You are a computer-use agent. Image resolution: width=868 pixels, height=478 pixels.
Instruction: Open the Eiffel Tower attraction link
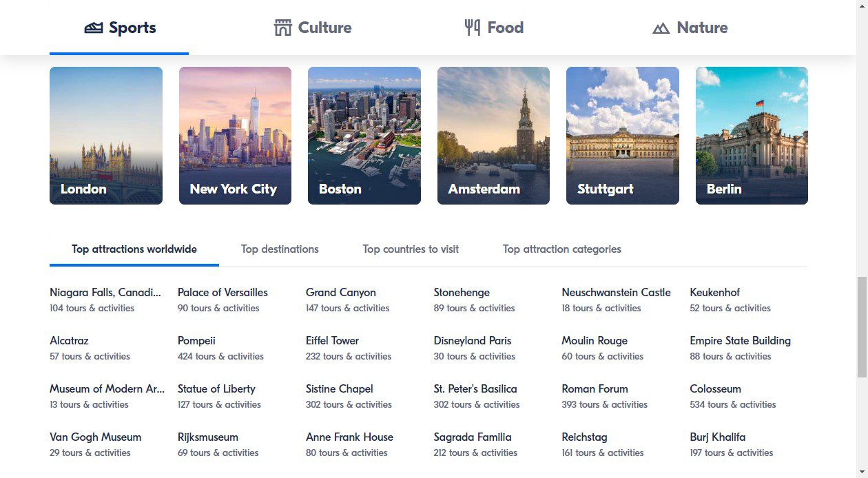332,341
